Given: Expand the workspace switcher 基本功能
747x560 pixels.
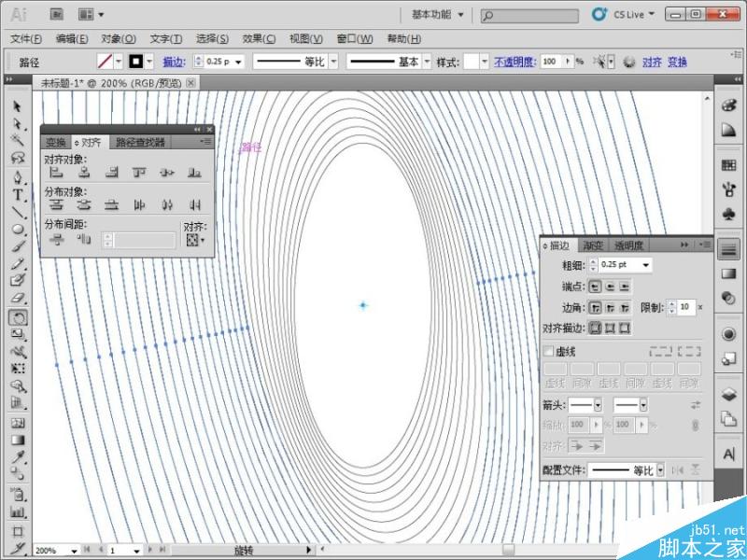Looking at the screenshot, I should (x=437, y=14).
